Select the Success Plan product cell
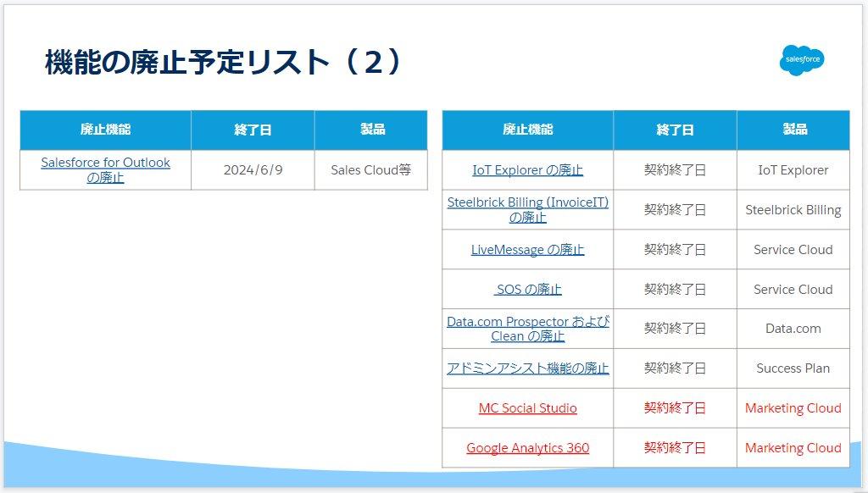868x493 pixels. point(793,368)
